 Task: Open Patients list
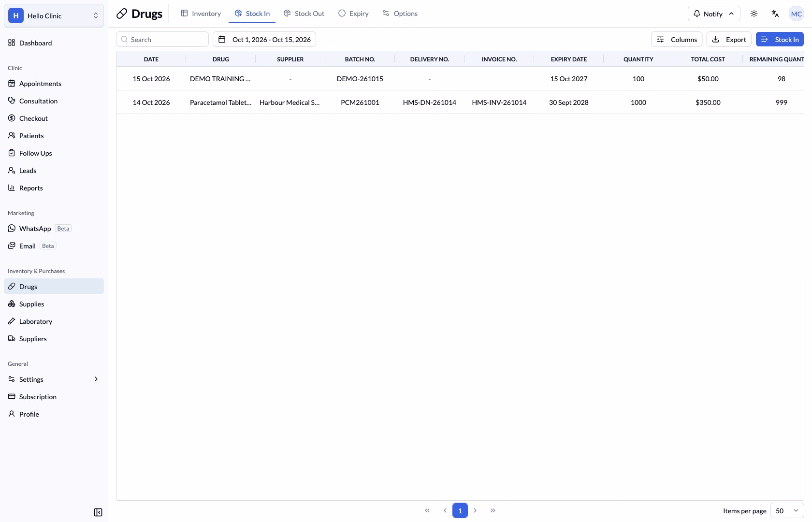54,136
